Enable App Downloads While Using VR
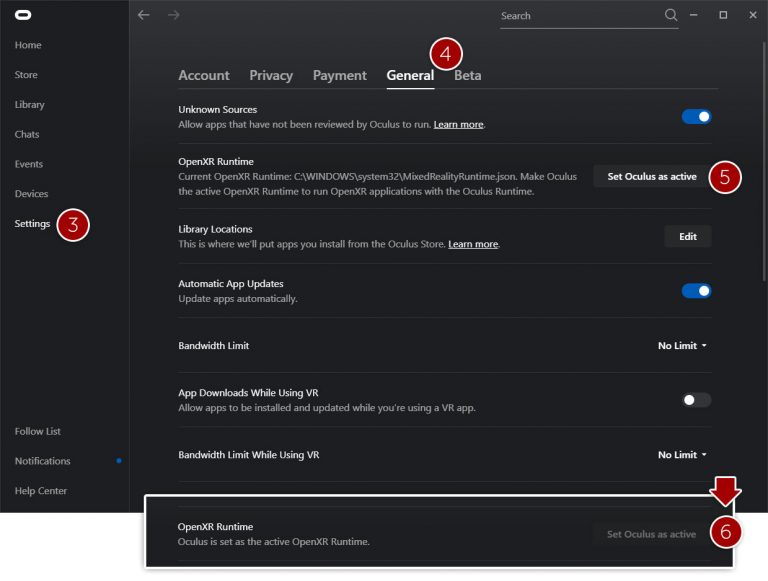This screenshot has width=768, height=581. tap(696, 400)
